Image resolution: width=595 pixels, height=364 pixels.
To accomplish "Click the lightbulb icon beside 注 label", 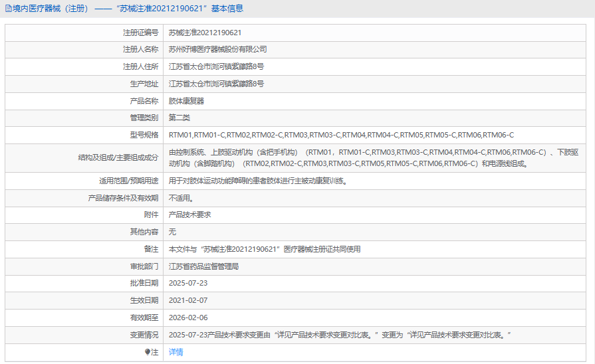I will [x=148, y=352].
